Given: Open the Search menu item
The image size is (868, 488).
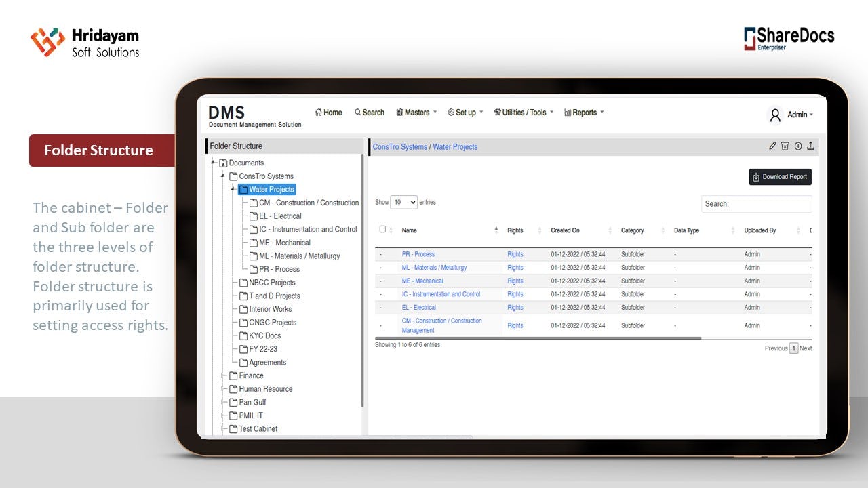Looking at the screenshot, I should tap(369, 112).
